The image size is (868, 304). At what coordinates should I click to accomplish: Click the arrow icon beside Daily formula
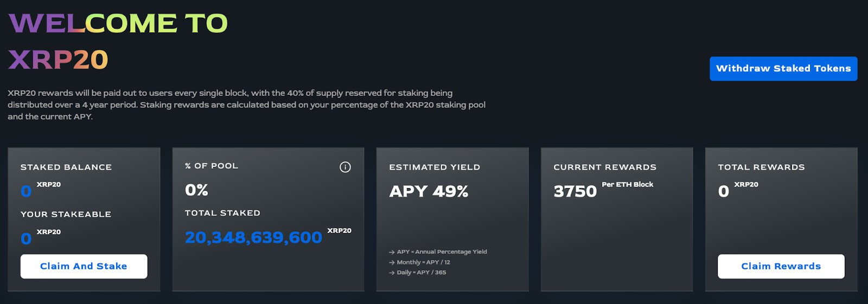pyautogui.click(x=392, y=273)
